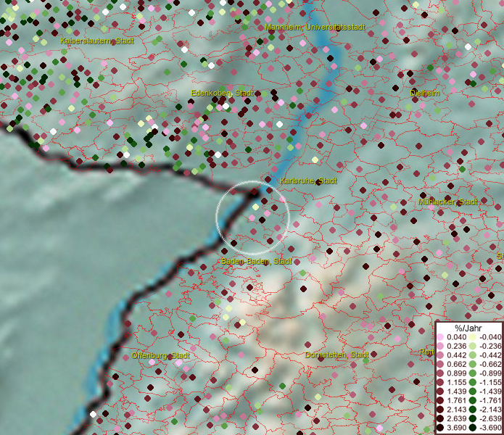Select the Dornstetten, Stadt label
This screenshot has height=435, width=504.
pyautogui.click(x=337, y=355)
